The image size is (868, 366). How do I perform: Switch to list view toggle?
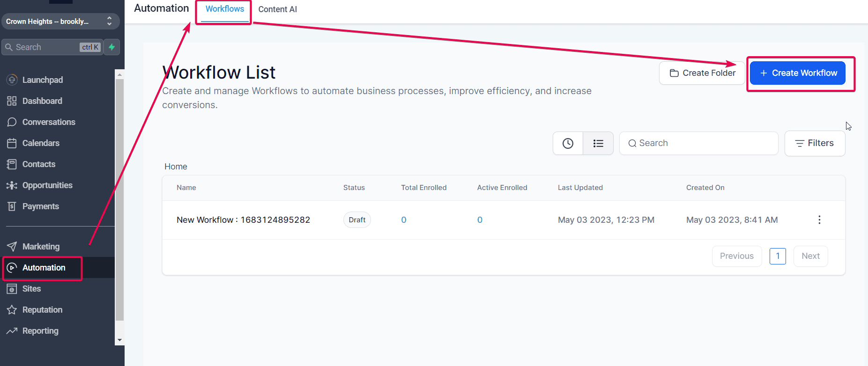tap(598, 143)
